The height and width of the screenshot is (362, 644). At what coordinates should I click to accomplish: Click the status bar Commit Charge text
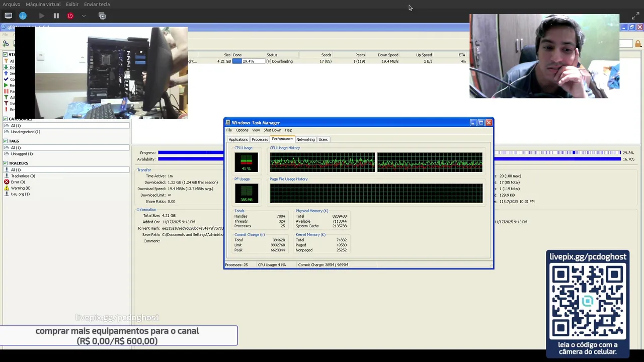click(323, 265)
